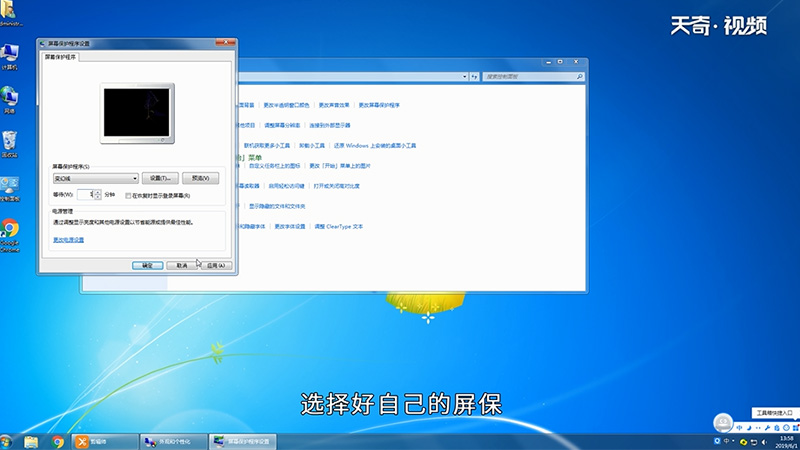Open the screen saver selection dropdown
This screenshot has height=450, width=800.
coord(96,179)
